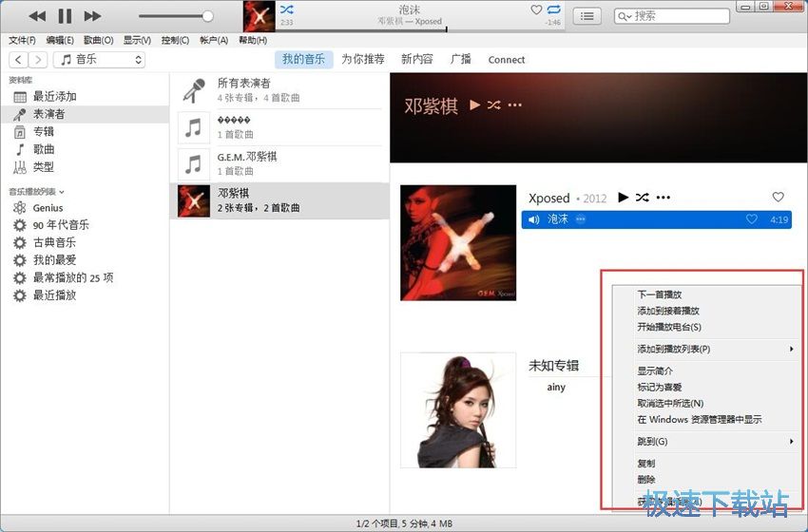Open more options for Xposed album

pyautogui.click(x=664, y=198)
